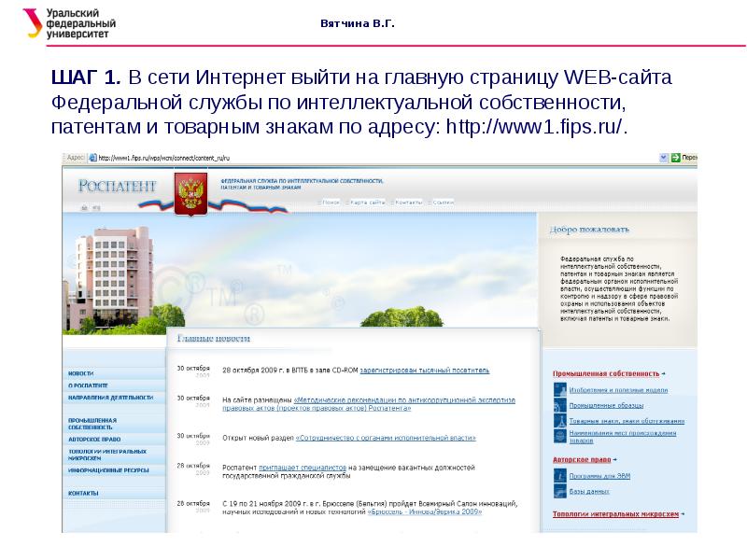This screenshot has height=560, width=747.
Task: Click the flask icon for Товарные знаки
Action: pos(560,421)
